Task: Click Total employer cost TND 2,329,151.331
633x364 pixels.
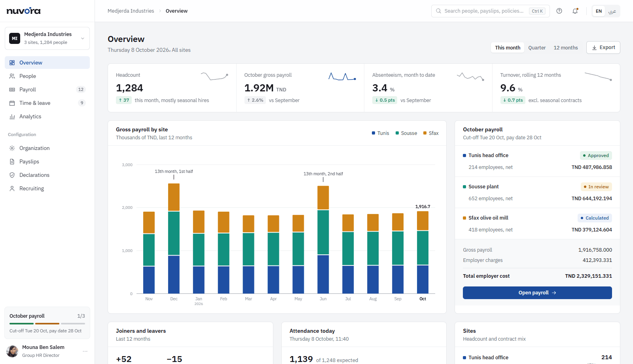Action: click(x=537, y=276)
